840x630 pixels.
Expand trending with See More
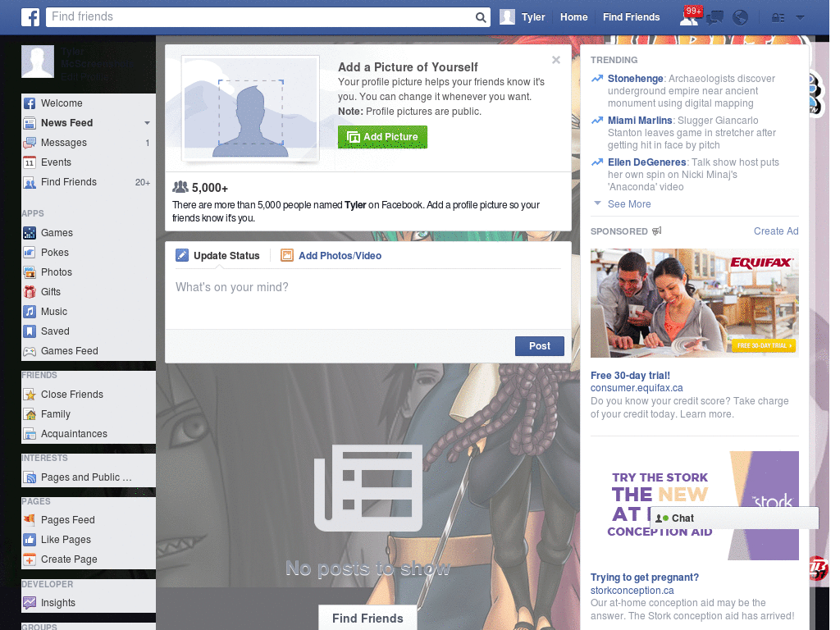pyautogui.click(x=629, y=204)
